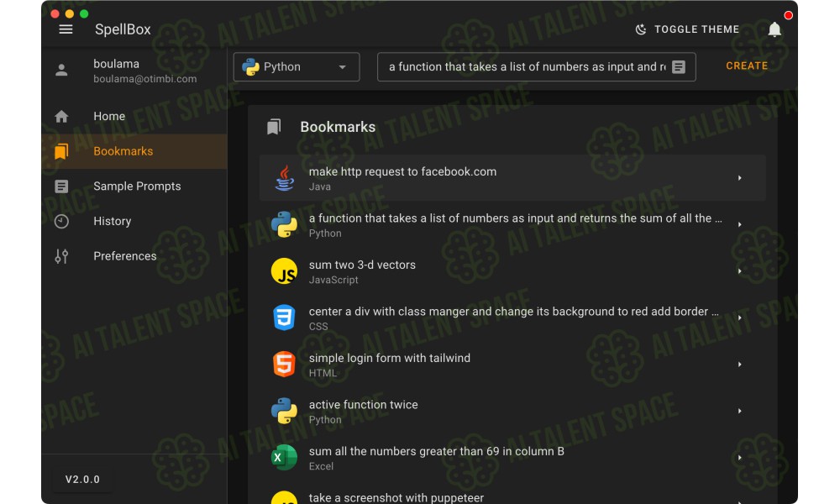Expand arrow on center a div bookmark
Viewport: 840px width, 504px height.
[739, 318]
